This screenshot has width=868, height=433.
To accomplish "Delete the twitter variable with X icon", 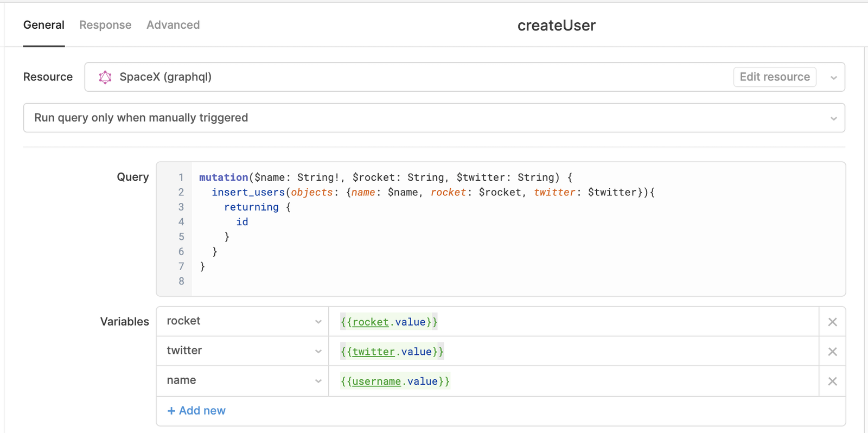I will click(x=832, y=352).
